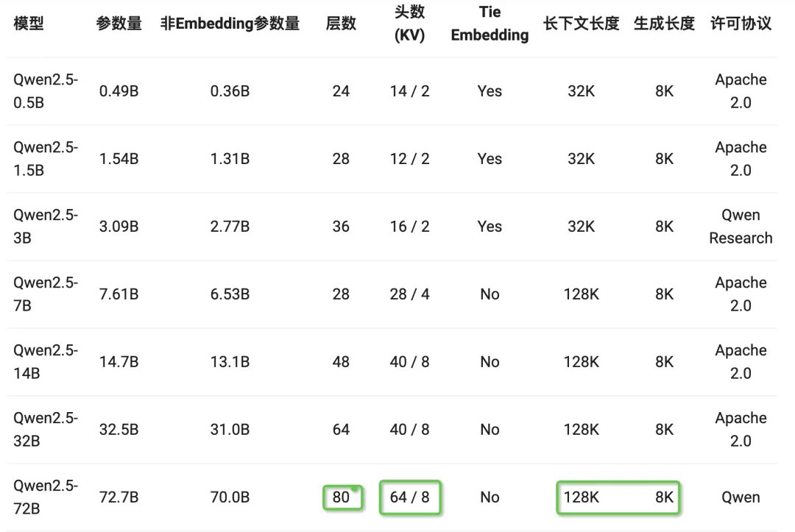Click the 长下文长度 column header

[x=581, y=24]
